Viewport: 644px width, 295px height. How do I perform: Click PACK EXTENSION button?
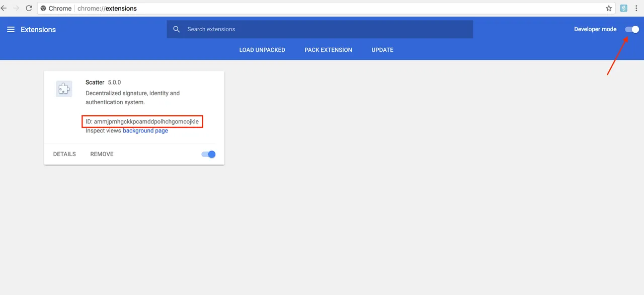pos(328,50)
